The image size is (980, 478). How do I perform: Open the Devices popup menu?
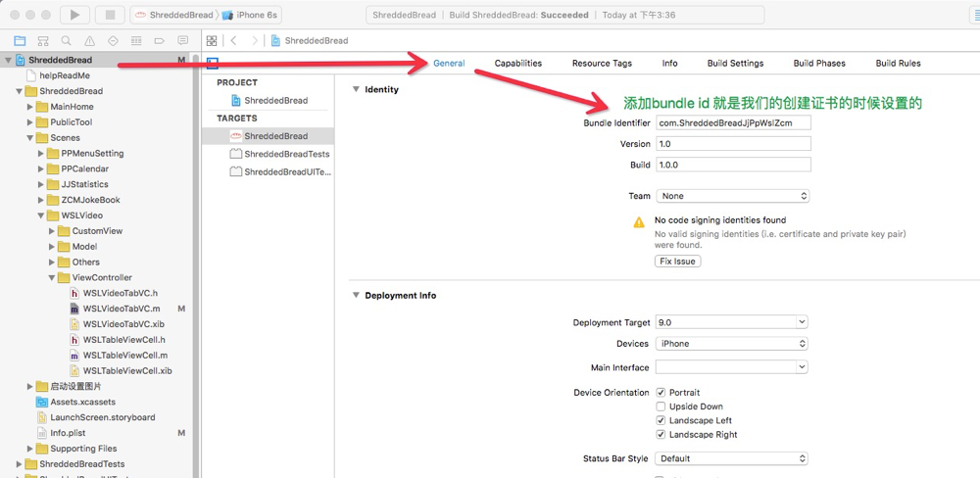(731, 344)
